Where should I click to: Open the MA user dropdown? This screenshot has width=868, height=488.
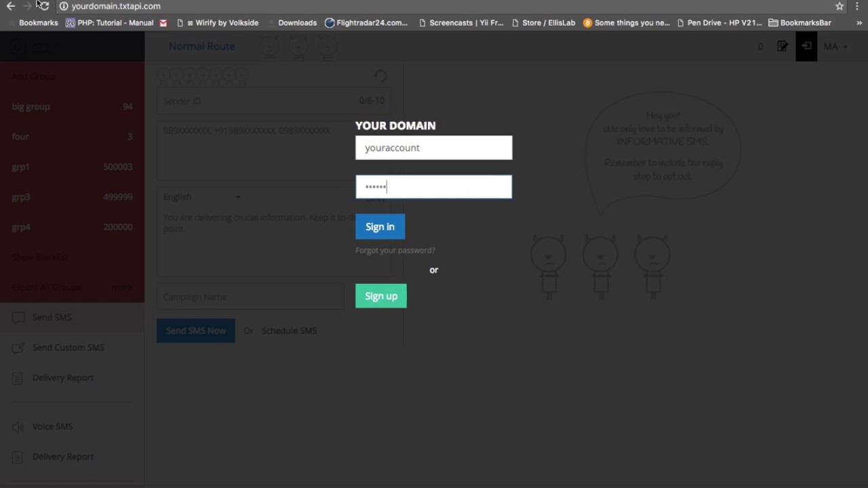pos(835,47)
